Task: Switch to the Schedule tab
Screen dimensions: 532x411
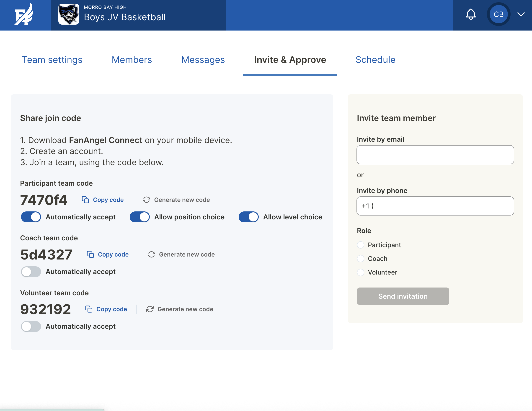Action: tap(375, 60)
